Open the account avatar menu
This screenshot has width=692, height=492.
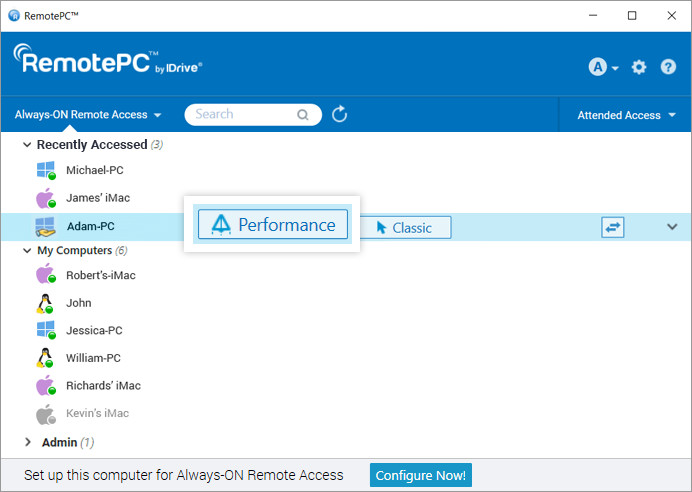603,67
